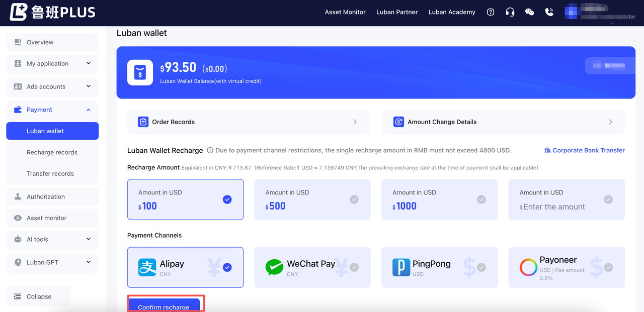Click the Payment wallet icon in sidebar

click(18, 110)
